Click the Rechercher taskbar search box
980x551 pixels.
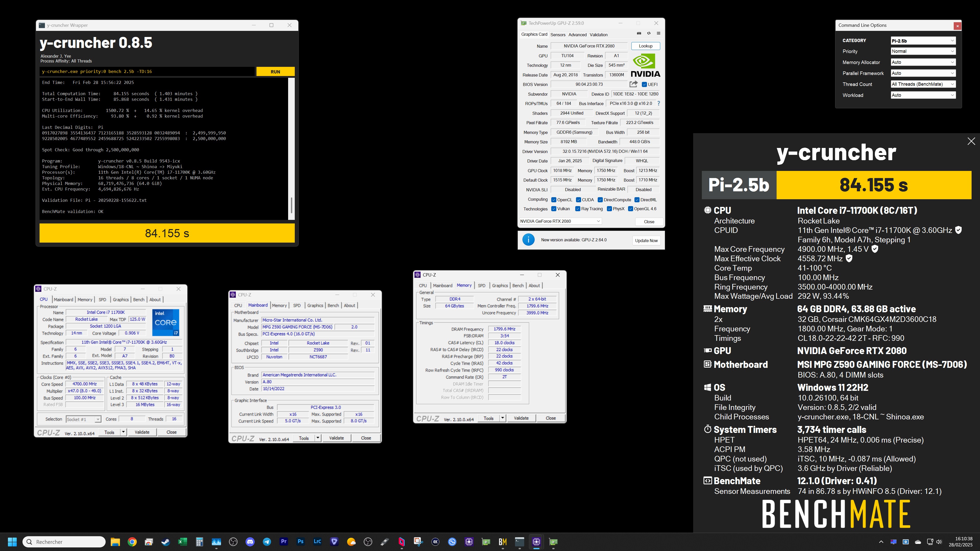[x=64, y=542]
